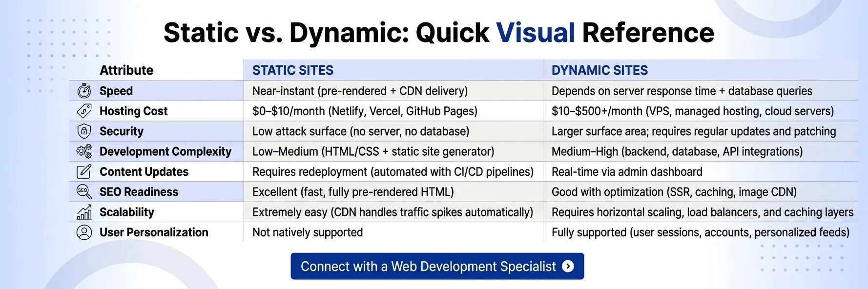Click the $0–$10/month Netlify Vercel cell
This screenshot has width=868, height=289.
click(x=365, y=111)
